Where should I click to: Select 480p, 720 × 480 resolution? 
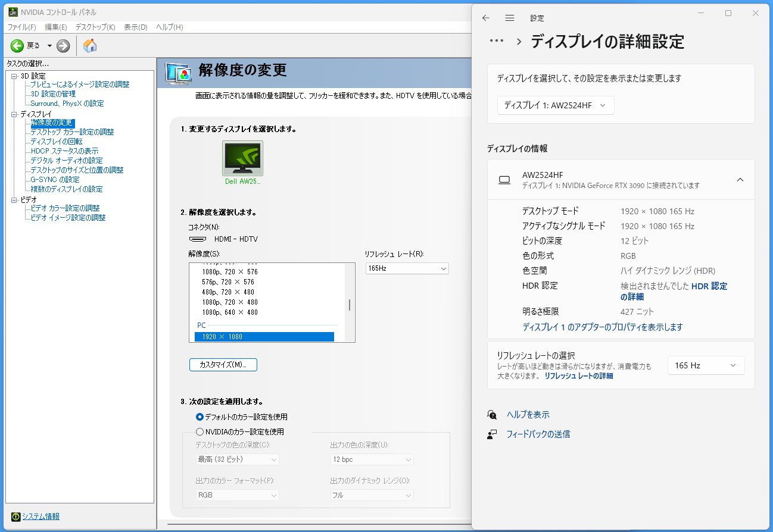tap(228, 292)
